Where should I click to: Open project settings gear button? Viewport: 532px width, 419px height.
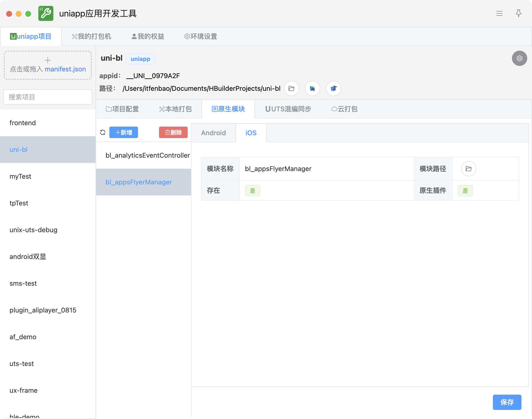(519, 58)
